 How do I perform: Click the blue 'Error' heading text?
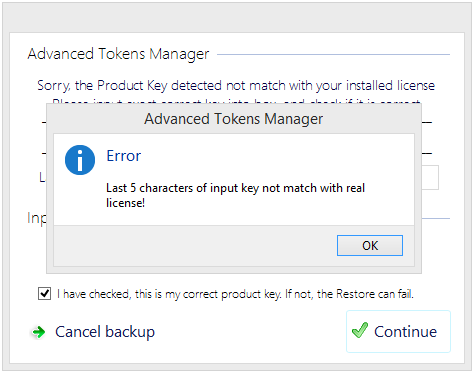coord(124,156)
